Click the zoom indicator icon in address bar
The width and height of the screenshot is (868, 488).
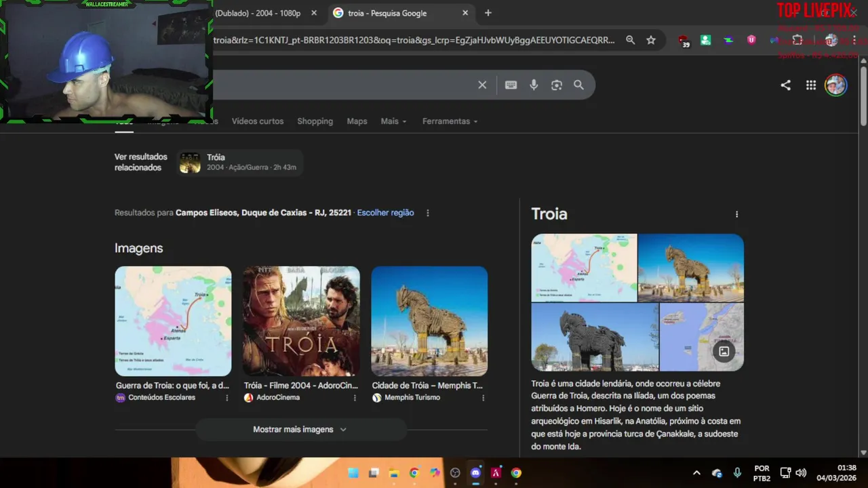(x=630, y=40)
